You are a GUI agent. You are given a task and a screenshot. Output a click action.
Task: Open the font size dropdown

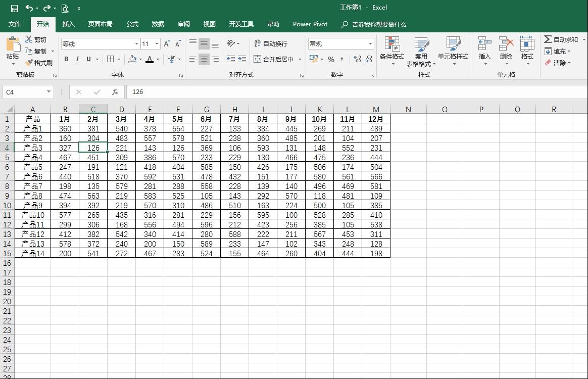point(149,43)
